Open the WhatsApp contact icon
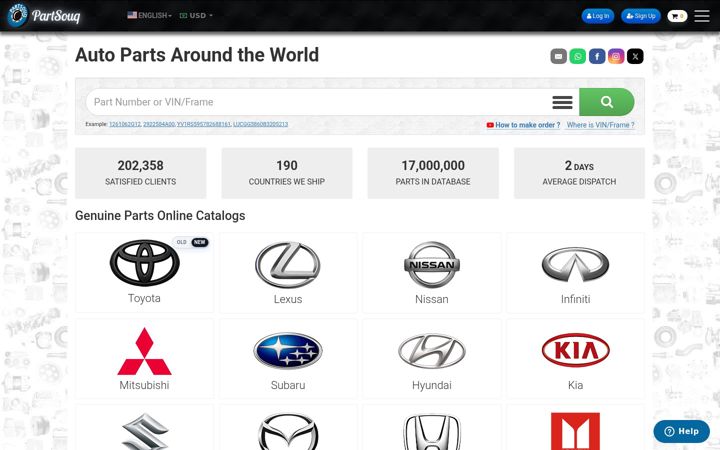 pyautogui.click(x=578, y=56)
